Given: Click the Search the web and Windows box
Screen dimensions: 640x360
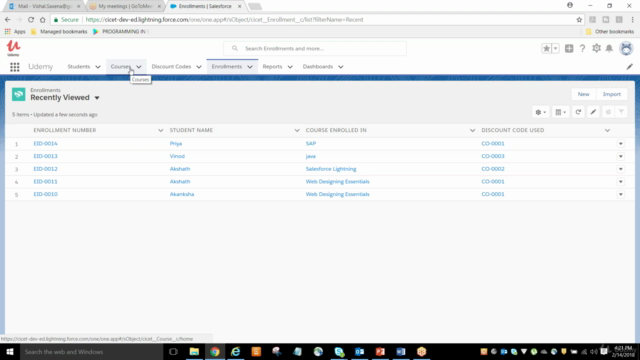Looking at the screenshot, I should (x=91, y=351).
